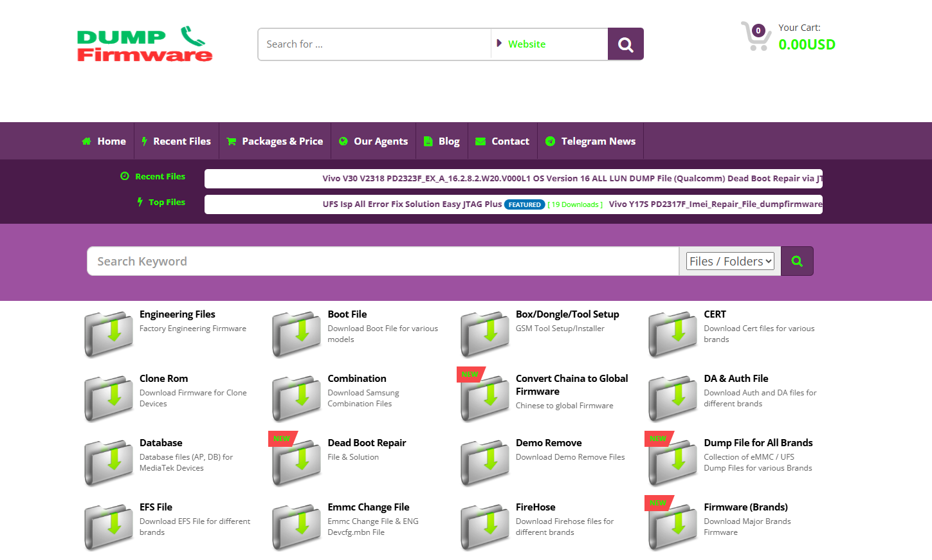Submit keyword search with green magnifier
The width and height of the screenshot is (932, 560).
click(x=797, y=261)
